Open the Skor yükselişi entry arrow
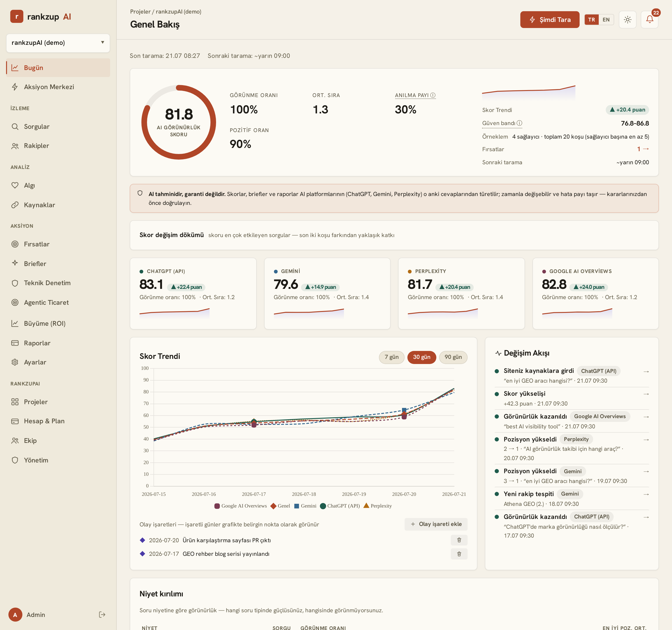 click(x=646, y=394)
